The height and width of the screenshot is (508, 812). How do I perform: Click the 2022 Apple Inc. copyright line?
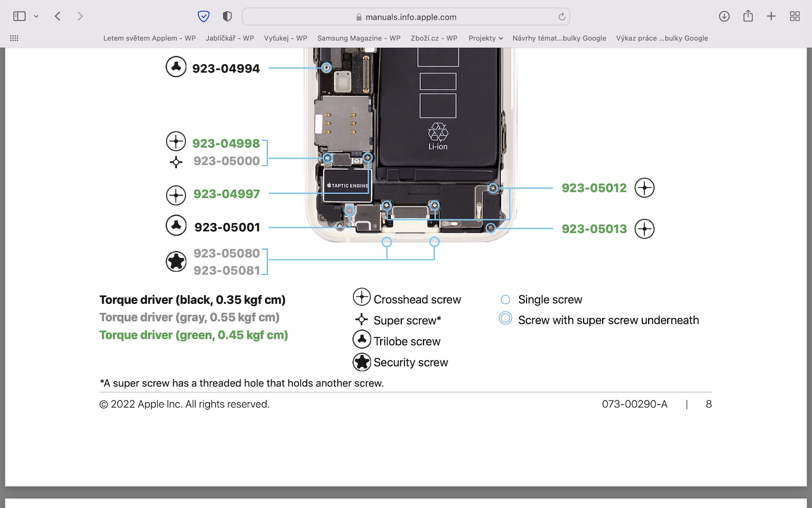coord(184,404)
